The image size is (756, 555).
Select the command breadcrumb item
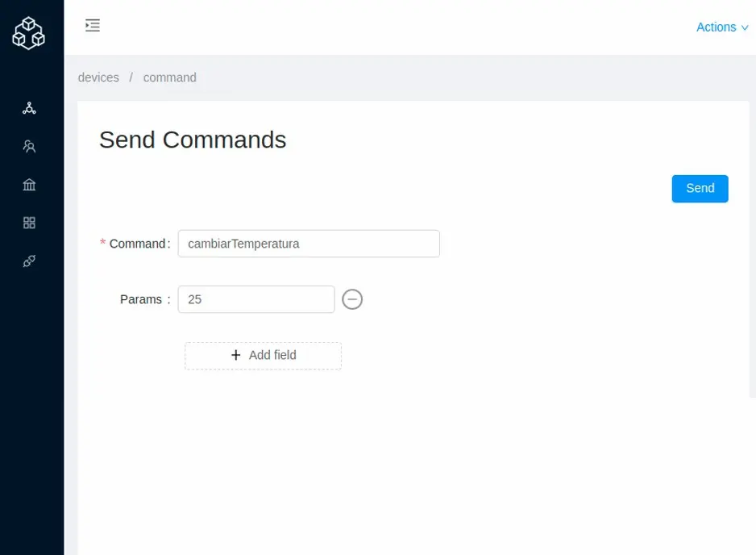[x=169, y=77]
